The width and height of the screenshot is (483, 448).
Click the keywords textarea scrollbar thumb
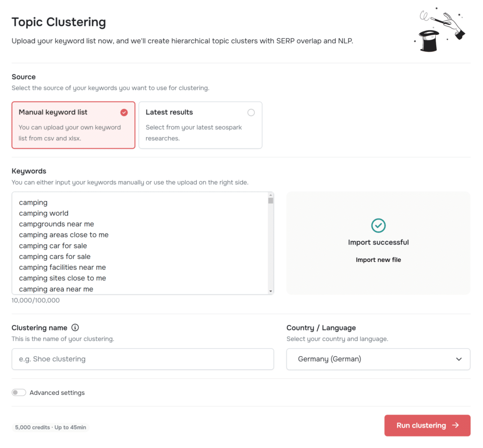click(x=270, y=201)
